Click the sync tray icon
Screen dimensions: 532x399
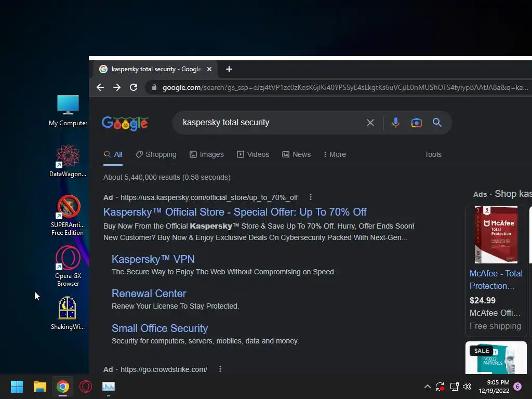[440, 387]
